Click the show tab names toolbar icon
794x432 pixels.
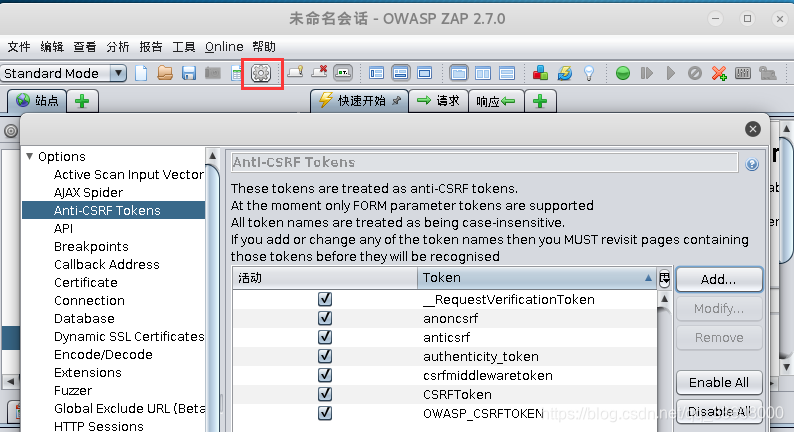343,73
